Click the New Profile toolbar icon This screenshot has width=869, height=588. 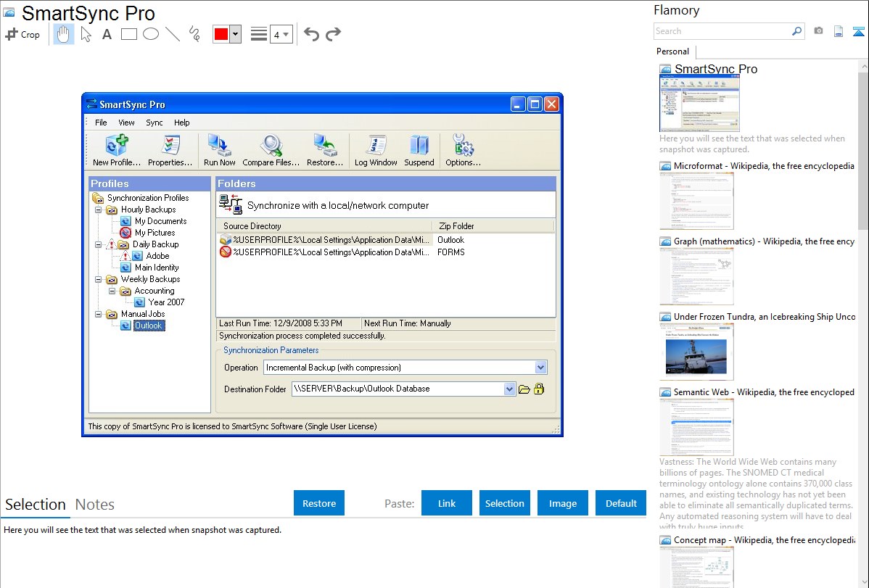[x=117, y=150]
